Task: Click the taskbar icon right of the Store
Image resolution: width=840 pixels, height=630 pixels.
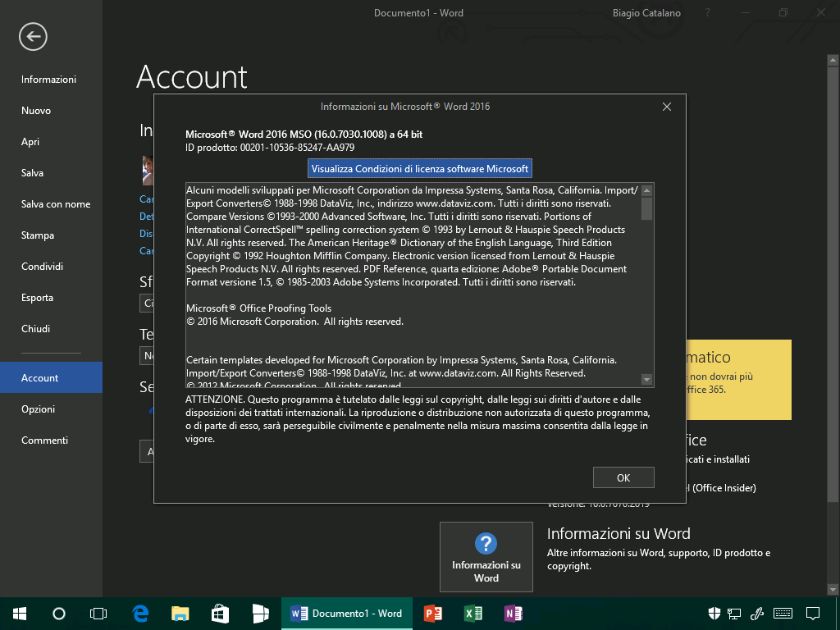Action: point(261,614)
